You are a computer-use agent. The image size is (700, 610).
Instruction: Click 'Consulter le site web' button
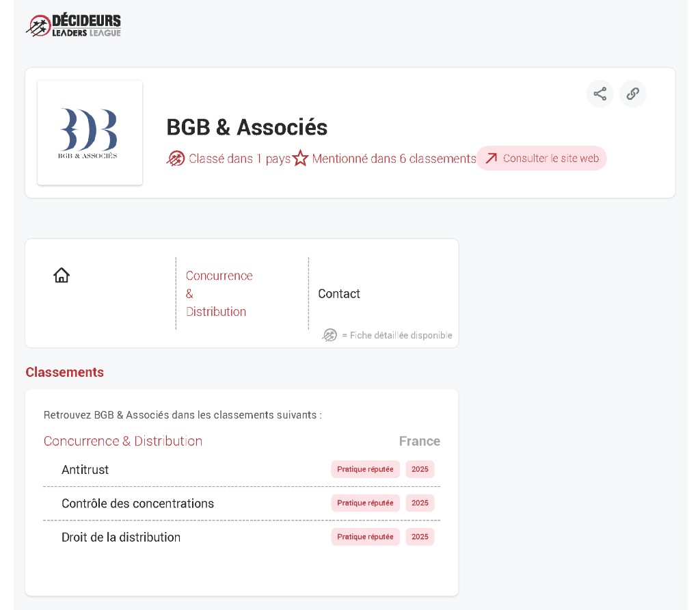coord(541,158)
